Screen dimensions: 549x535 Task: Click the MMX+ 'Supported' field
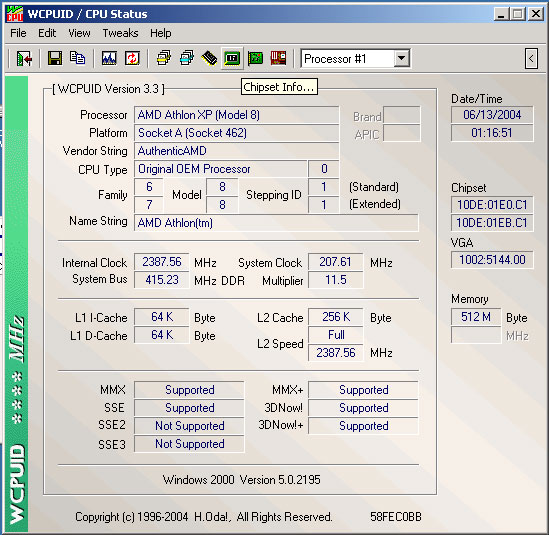click(x=363, y=390)
